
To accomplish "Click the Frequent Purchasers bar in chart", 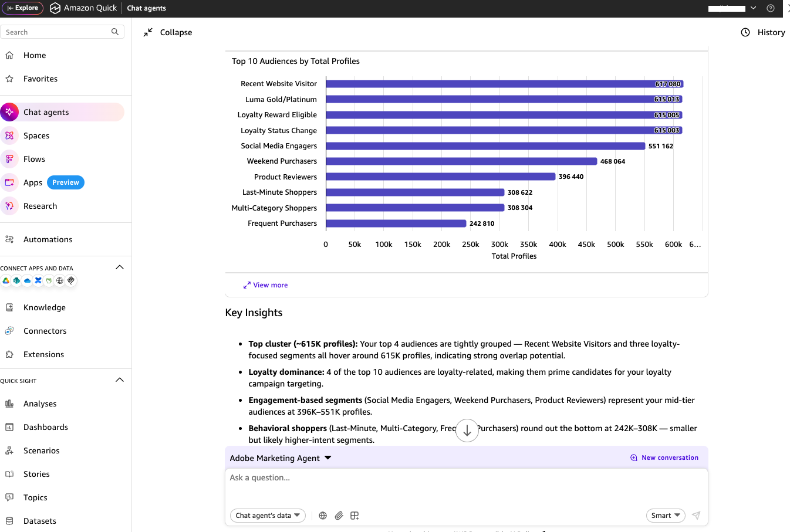I will [396, 223].
